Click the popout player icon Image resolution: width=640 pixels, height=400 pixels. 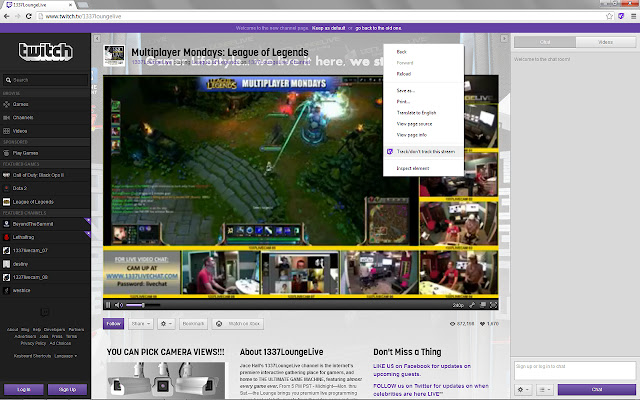point(472,305)
